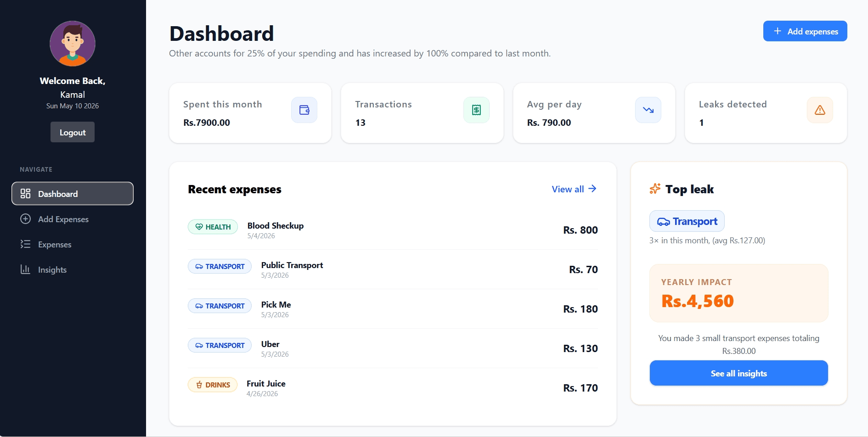Viewport: 868px width, 437px height.
Task: Click the heart icon in HEALTH tag
Action: (x=199, y=227)
